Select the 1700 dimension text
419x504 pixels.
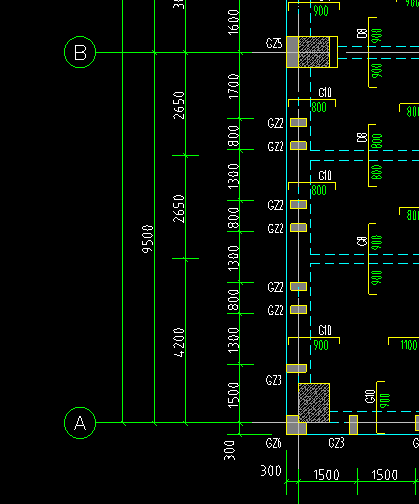point(233,86)
